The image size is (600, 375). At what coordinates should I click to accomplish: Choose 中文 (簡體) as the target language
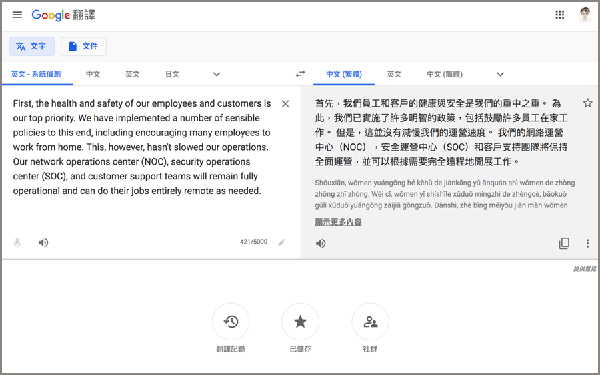445,74
